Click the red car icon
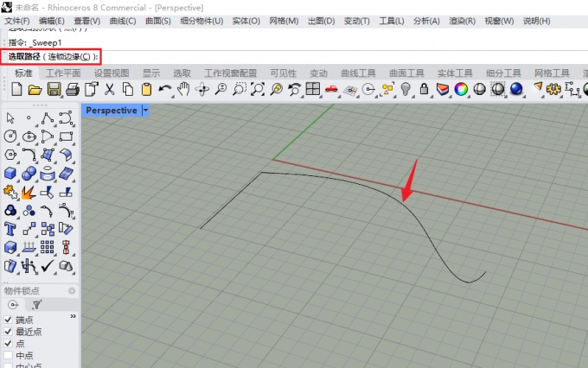Viewport: 588px width, 368px height. (331, 89)
